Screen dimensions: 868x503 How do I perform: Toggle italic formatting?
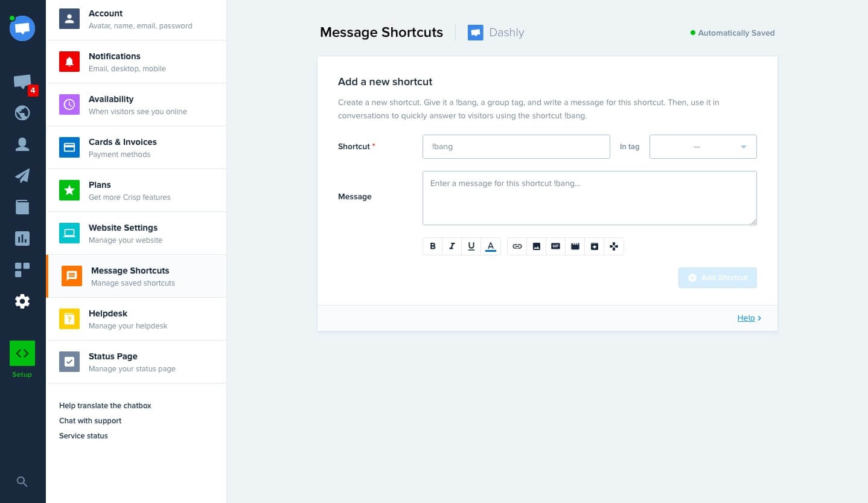452,246
